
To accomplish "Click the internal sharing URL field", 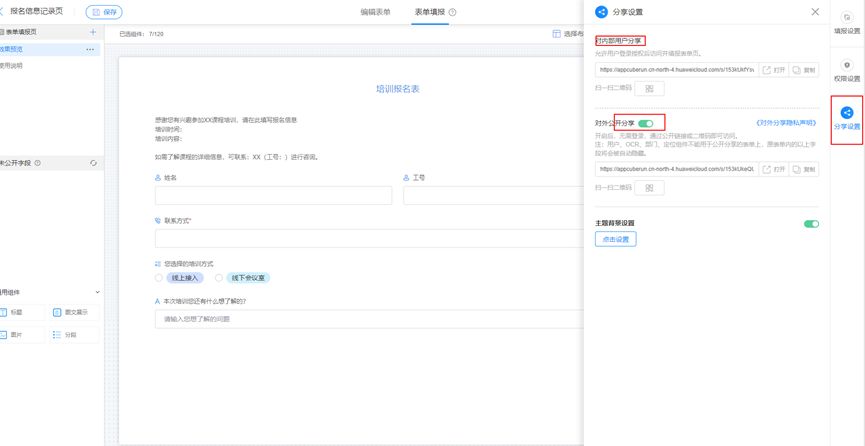I will pos(677,70).
